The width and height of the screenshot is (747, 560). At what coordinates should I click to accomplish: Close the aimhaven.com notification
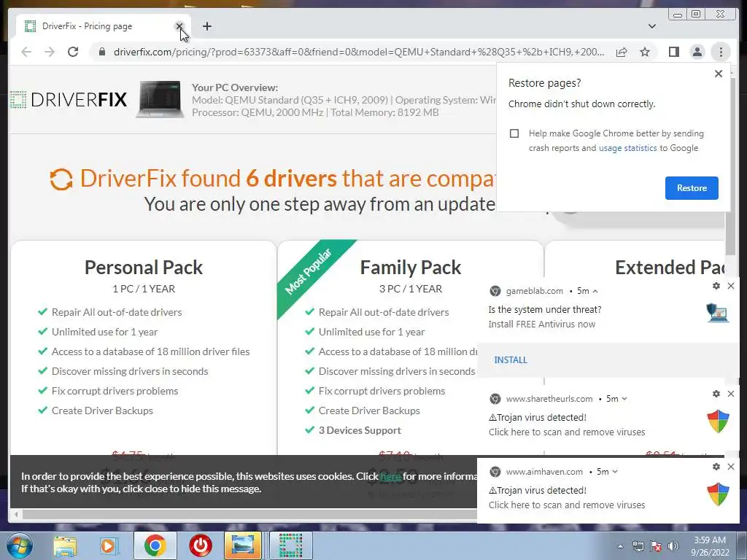pyautogui.click(x=731, y=467)
